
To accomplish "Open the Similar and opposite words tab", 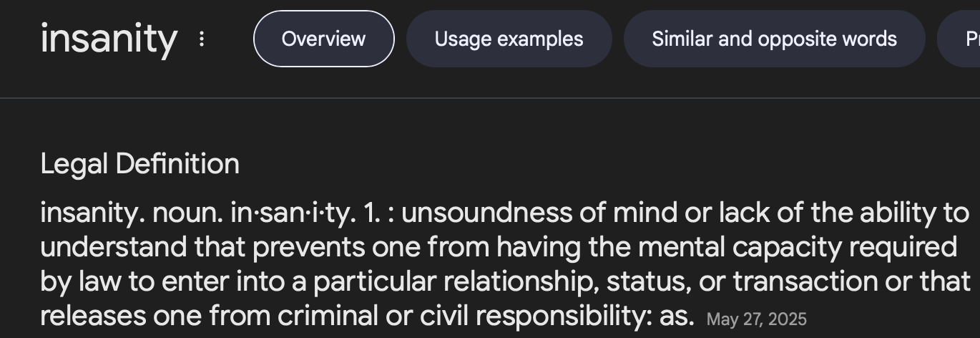I will click(x=774, y=39).
